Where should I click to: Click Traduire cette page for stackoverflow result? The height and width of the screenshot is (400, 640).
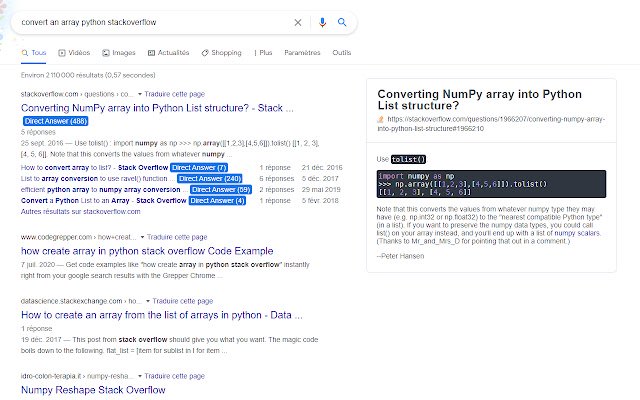(x=174, y=94)
